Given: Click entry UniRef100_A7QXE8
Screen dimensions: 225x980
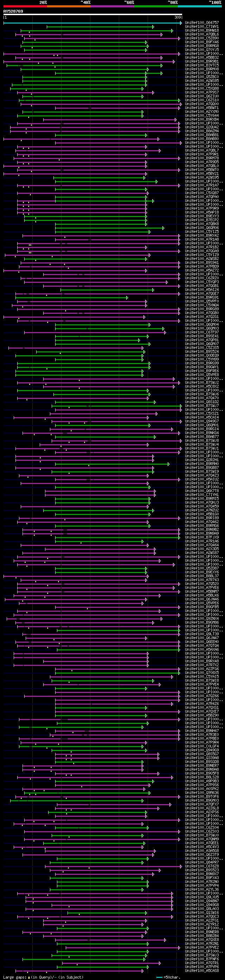Looking at the screenshot, I should coord(202,940).
